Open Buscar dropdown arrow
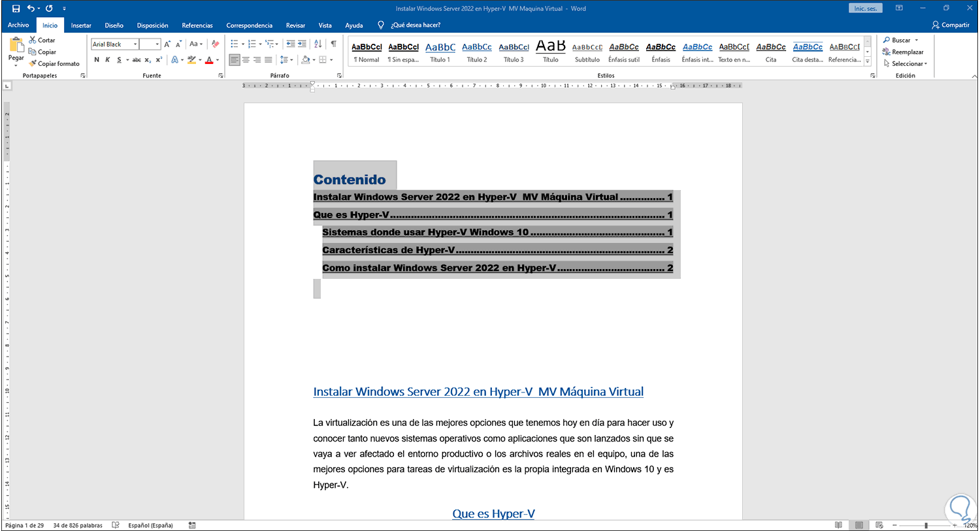The image size is (980, 531). point(917,40)
